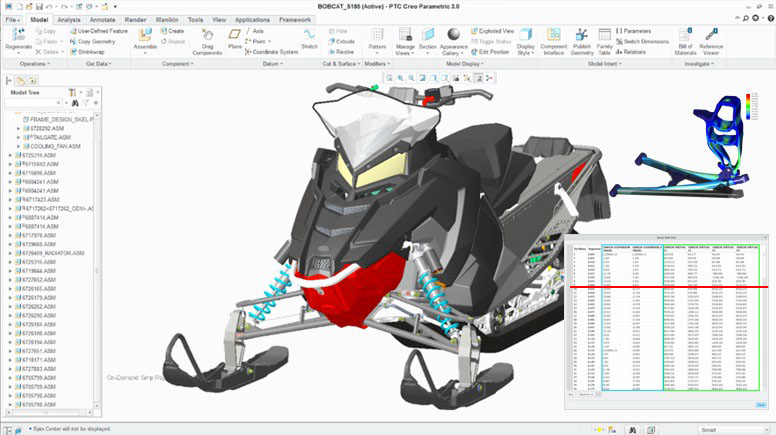Select FRAME_DESIGN_SKEL in the Model Tree
Viewport: 776px width, 435px height.
click(x=58, y=119)
